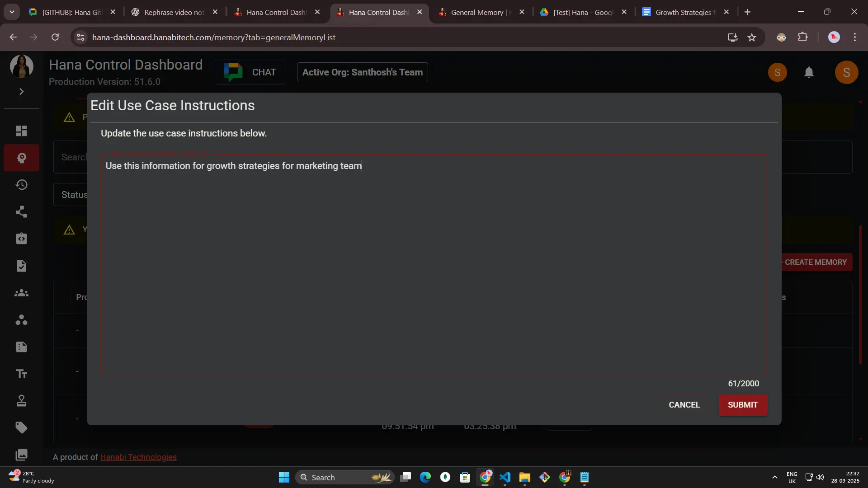Bookmark this page with star icon
This screenshot has width=868, height=488.
coord(751,38)
